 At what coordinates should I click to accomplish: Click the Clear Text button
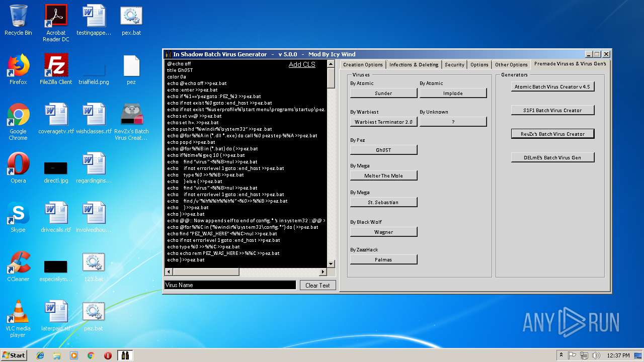tap(317, 285)
